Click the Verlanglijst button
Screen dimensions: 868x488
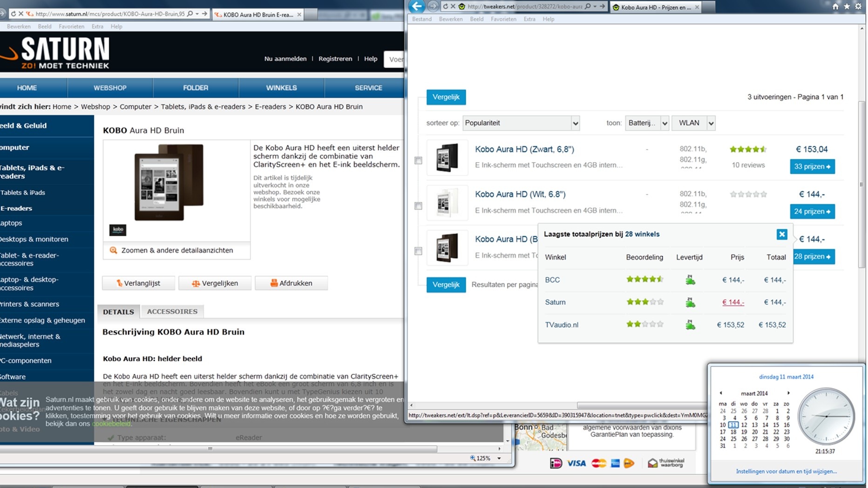tap(138, 283)
